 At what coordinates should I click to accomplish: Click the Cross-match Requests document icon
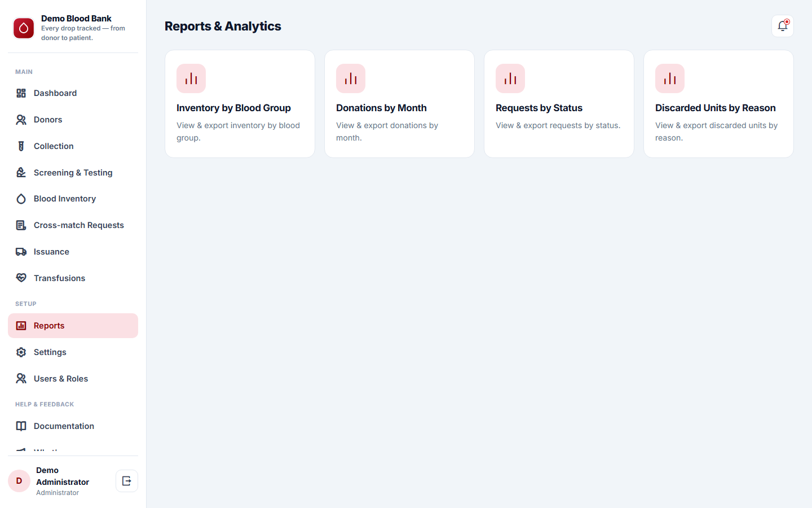pyautogui.click(x=21, y=225)
